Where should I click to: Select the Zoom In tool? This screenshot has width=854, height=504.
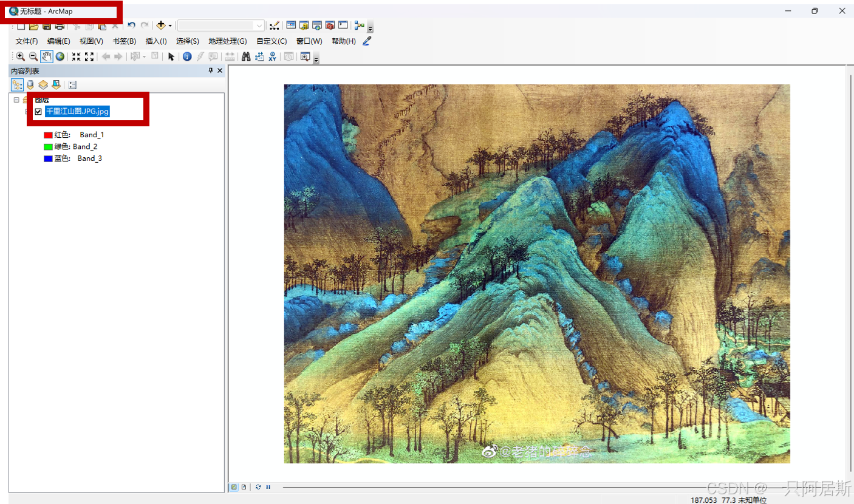[20, 56]
